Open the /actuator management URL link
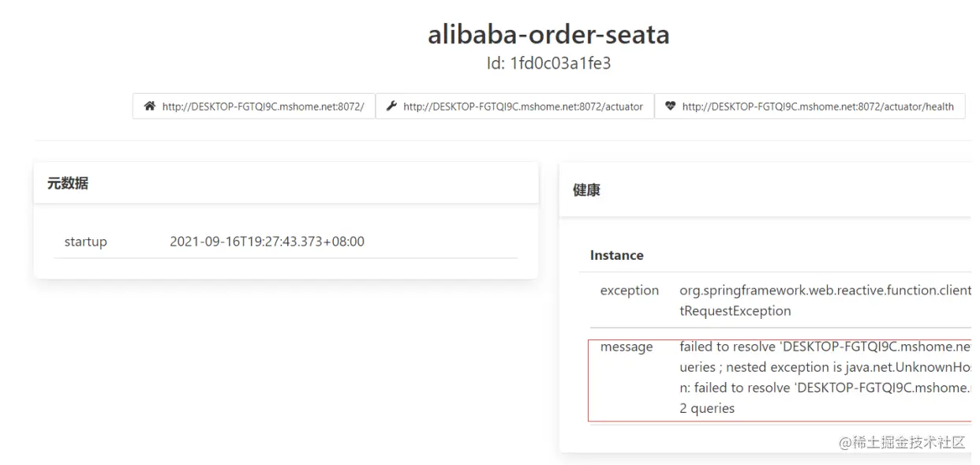 click(522, 107)
